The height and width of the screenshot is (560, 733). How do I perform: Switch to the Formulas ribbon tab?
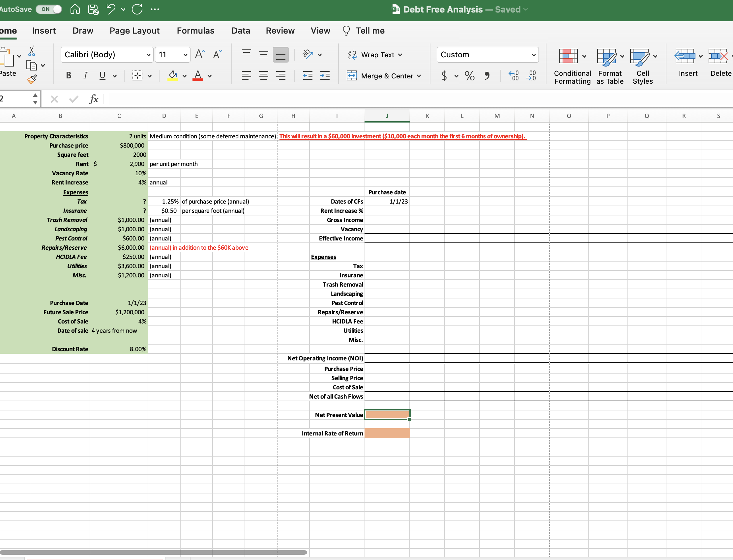195,30
